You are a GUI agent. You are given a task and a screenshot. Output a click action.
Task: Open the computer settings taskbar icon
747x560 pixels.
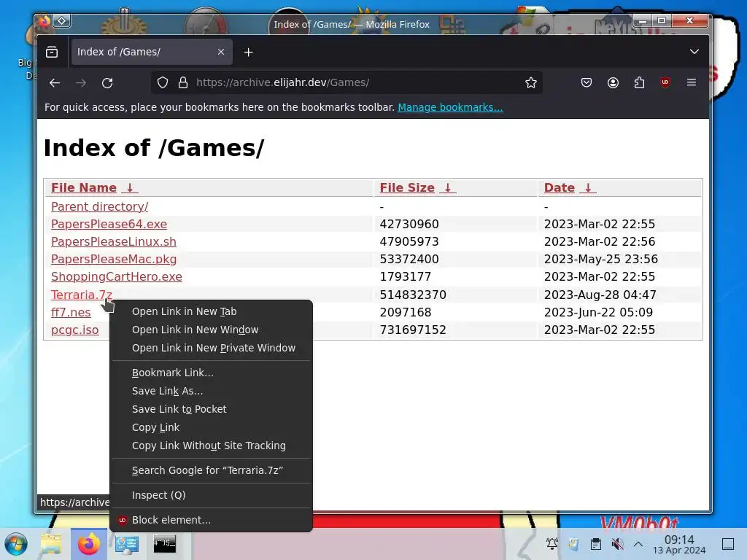pyautogui.click(x=127, y=544)
